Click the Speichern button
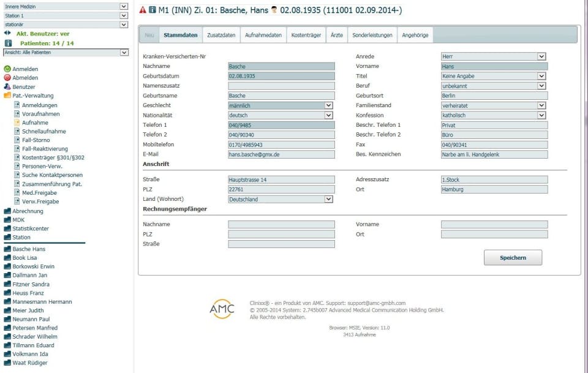The height and width of the screenshot is (373, 588). pos(513,257)
